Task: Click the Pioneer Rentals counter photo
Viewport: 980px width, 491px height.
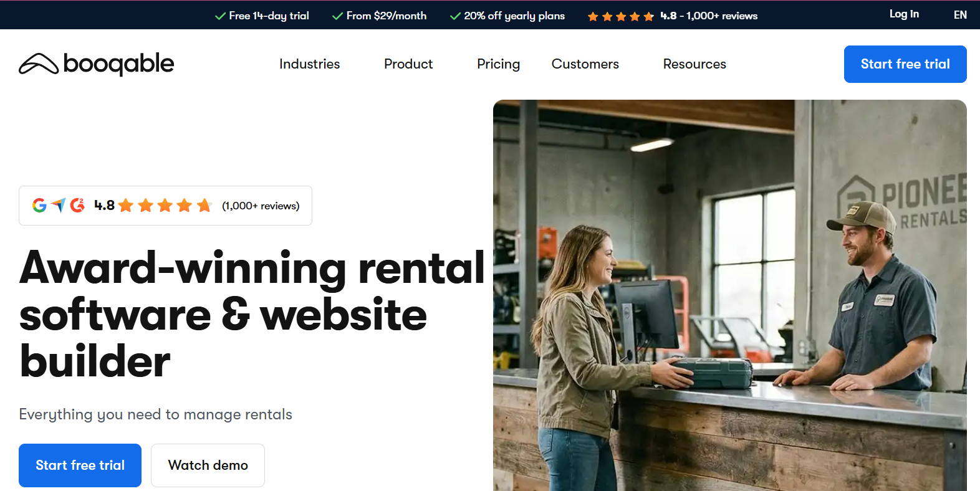Action: click(x=730, y=295)
